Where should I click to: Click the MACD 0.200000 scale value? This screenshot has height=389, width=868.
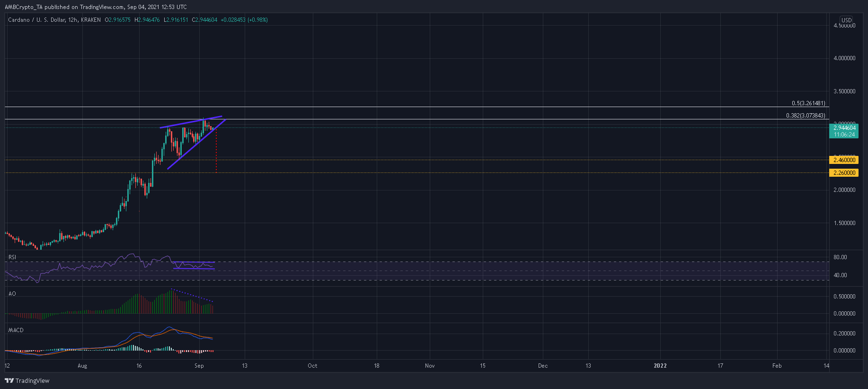point(844,334)
